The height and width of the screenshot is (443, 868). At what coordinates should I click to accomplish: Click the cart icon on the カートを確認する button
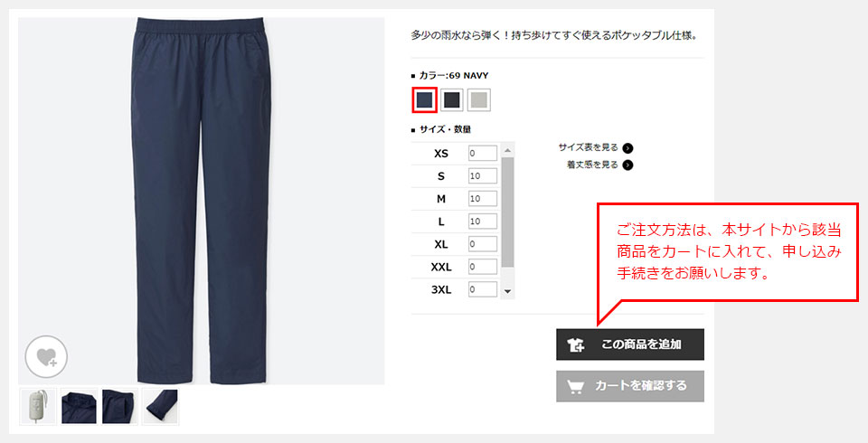[576, 387]
